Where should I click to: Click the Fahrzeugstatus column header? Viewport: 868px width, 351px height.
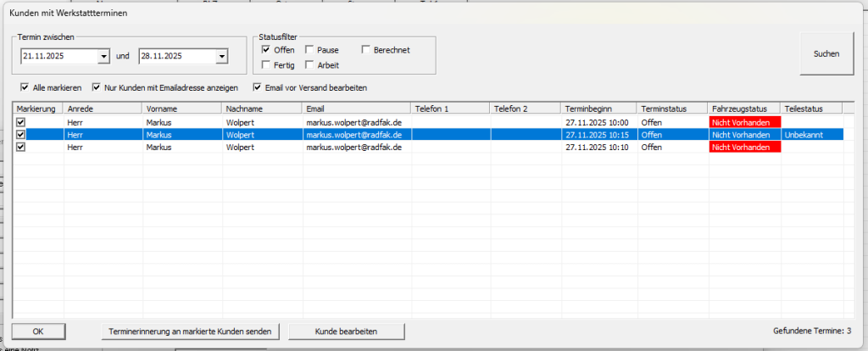coord(743,109)
